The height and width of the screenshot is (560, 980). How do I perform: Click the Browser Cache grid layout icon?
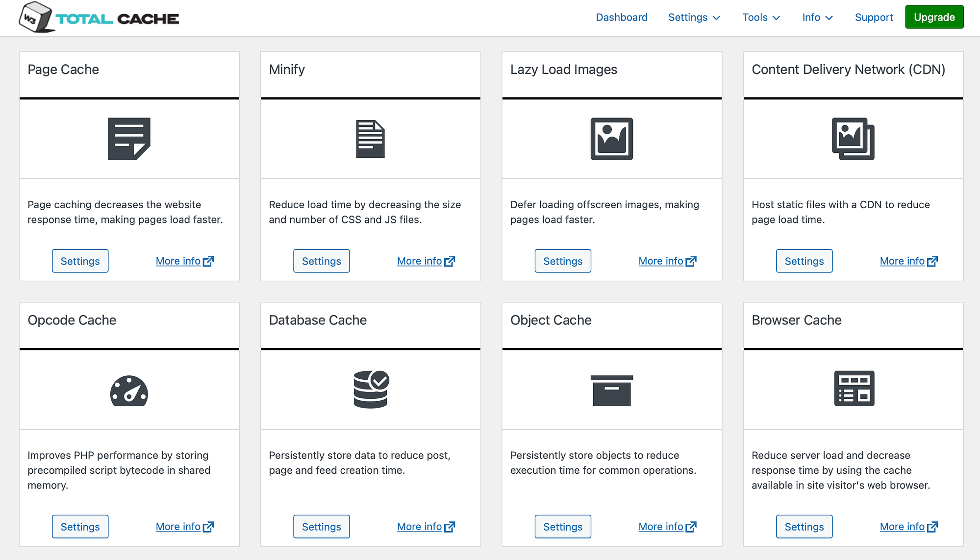[854, 389]
